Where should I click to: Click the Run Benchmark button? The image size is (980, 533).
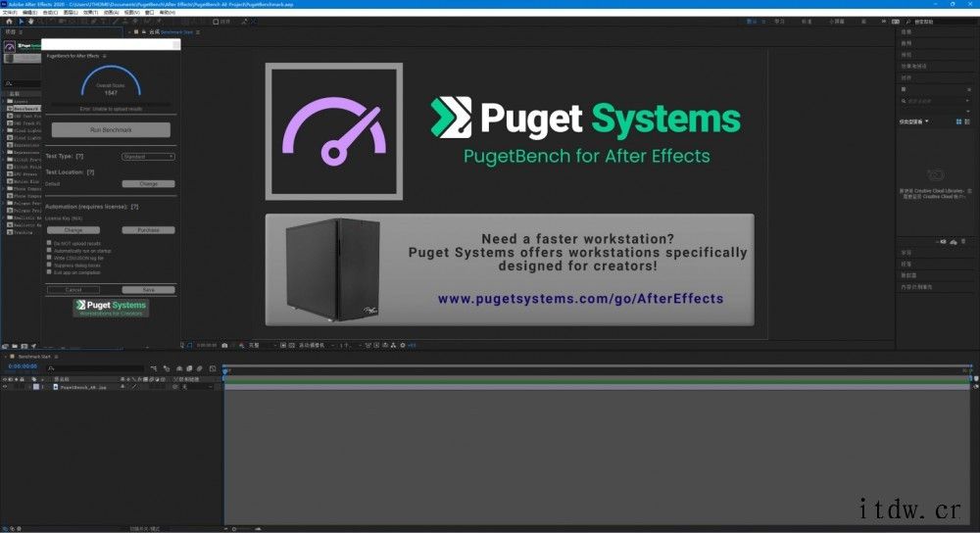111,130
